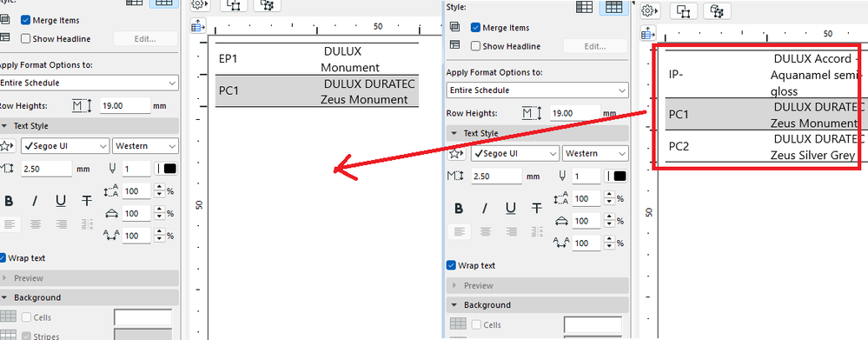
Task: Select the PC2 cell in the right schedule
Action: [x=678, y=146]
